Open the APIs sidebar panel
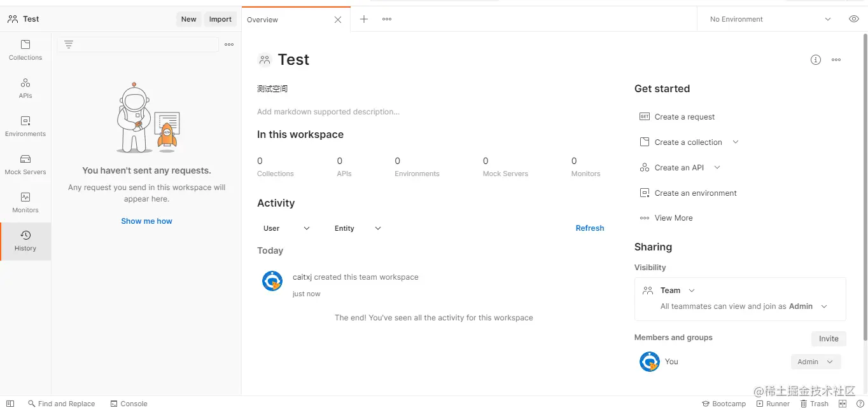 click(25, 88)
